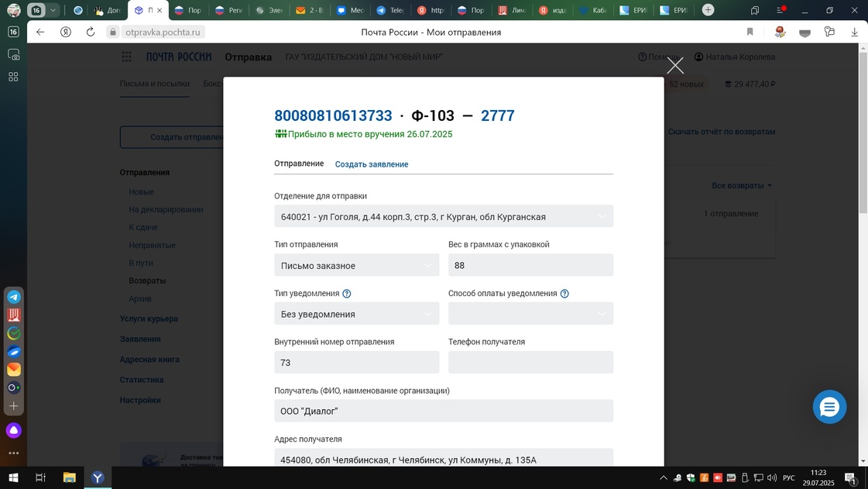Open Windows Security tray icon
This screenshot has width=868, height=489.
691,477
